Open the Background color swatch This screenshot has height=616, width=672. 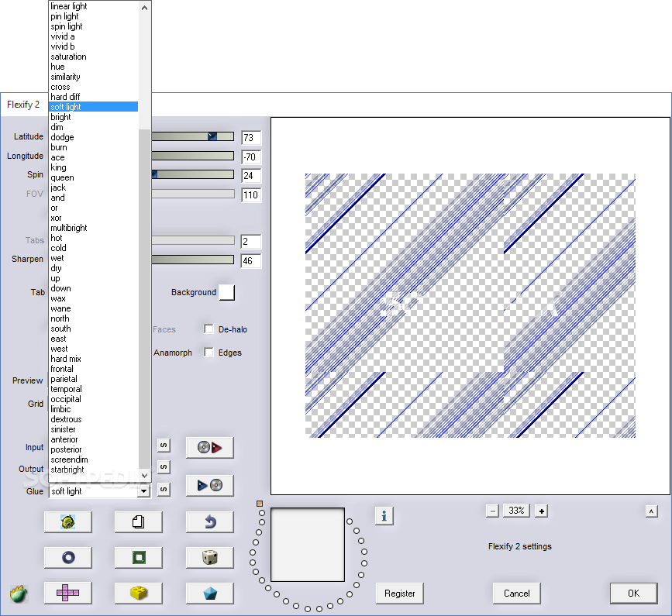pos(227,292)
